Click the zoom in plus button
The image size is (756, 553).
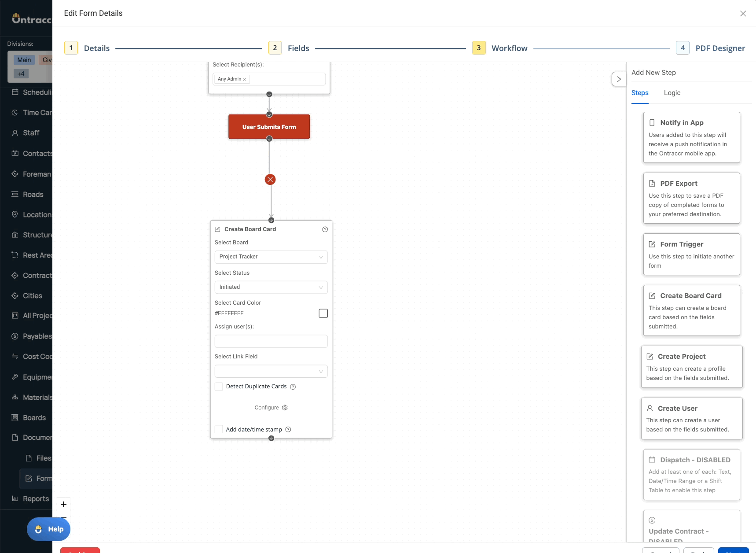click(64, 505)
